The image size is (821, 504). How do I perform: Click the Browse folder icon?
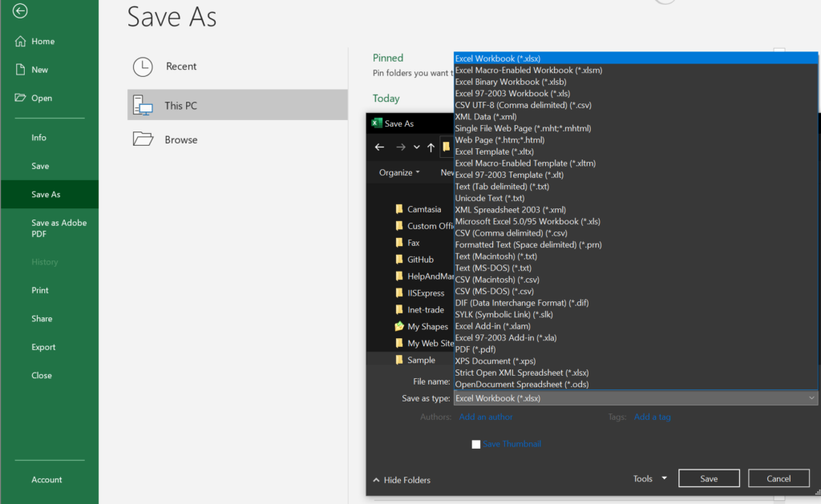[x=143, y=139]
